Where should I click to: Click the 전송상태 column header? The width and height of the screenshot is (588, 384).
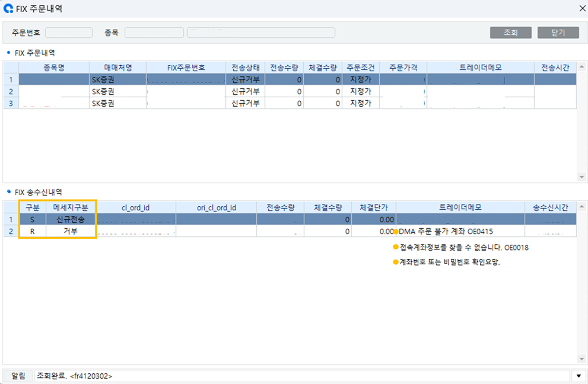245,68
